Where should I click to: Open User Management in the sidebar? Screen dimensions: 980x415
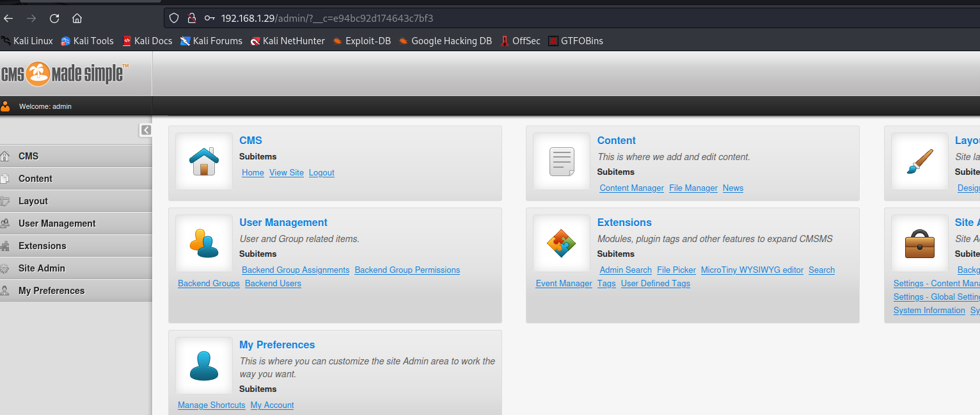coord(76,224)
